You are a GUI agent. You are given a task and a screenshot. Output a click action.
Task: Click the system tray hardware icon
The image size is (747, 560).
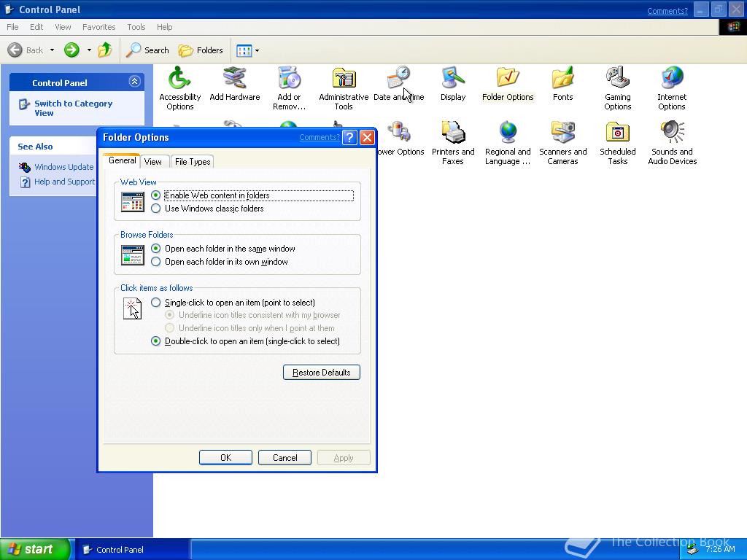pos(692,550)
